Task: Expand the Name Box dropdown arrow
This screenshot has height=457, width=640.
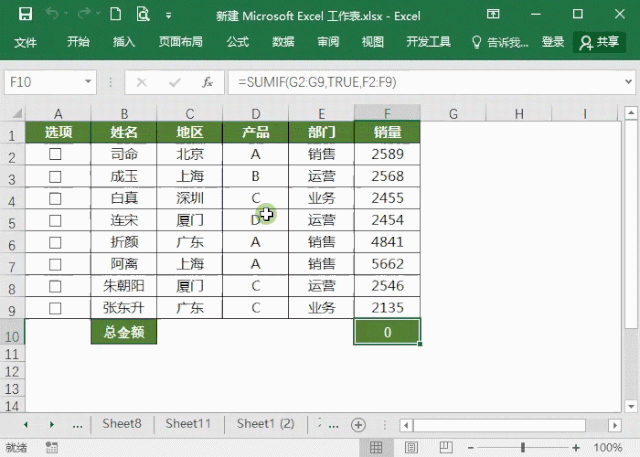Action: pyautogui.click(x=88, y=82)
